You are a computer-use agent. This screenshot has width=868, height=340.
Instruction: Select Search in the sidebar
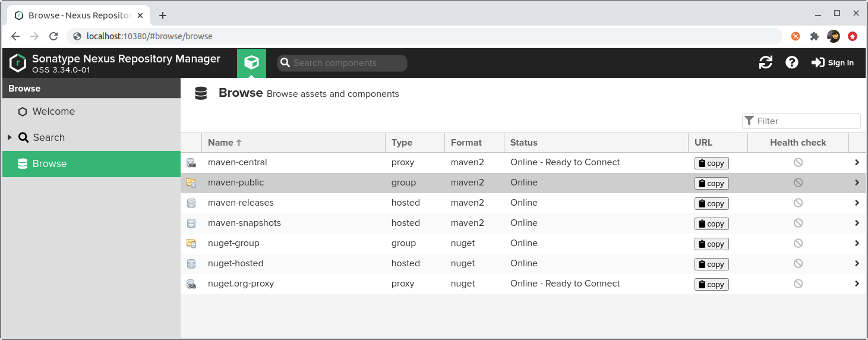91,137
